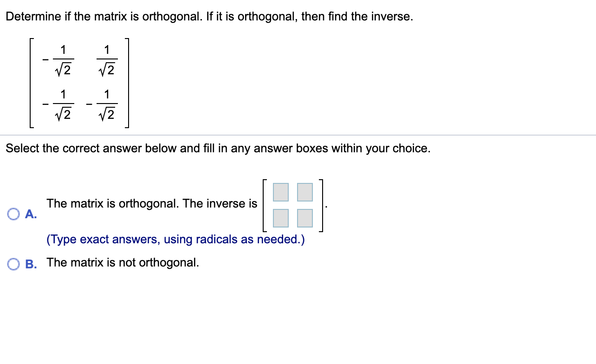Click the 'Select the correct answer' instruction
Screen dimensions: 596x364
pyautogui.click(x=218, y=148)
